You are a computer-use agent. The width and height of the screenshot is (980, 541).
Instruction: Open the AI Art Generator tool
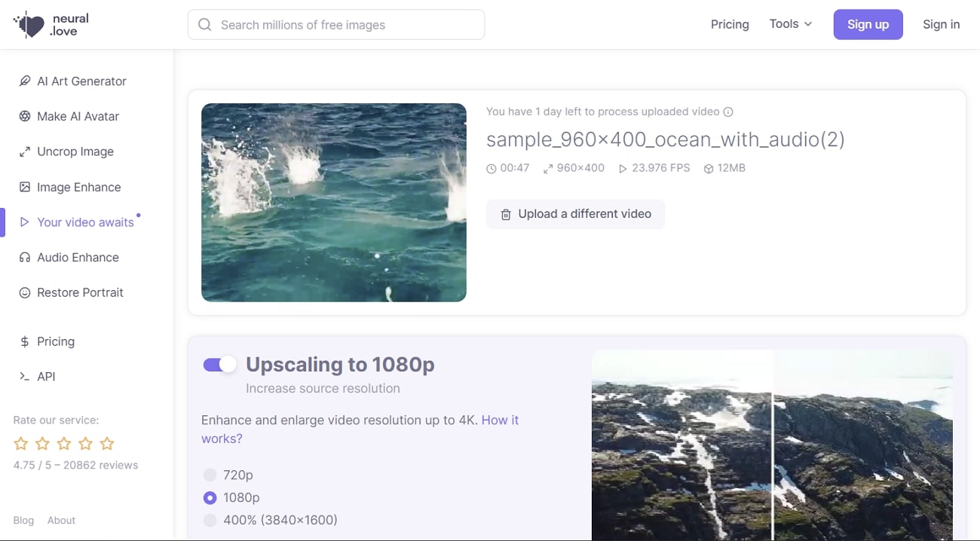coord(81,81)
